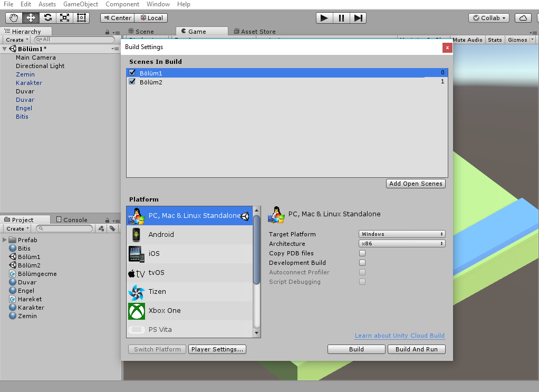Toggle Mute Audio in Game view
The image size is (539, 392).
pos(467,40)
